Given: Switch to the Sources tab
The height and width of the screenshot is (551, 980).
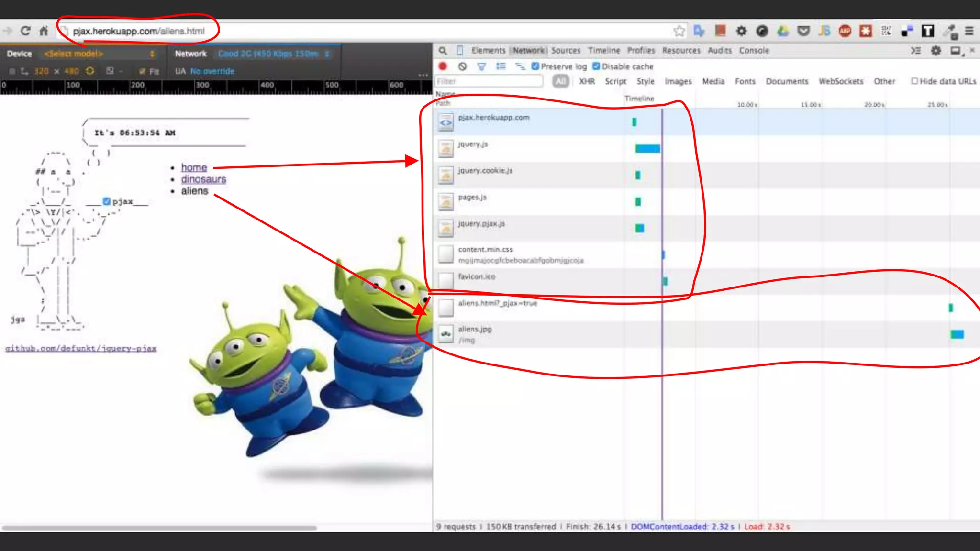Looking at the screenshot, I should (x=565, y=50).
